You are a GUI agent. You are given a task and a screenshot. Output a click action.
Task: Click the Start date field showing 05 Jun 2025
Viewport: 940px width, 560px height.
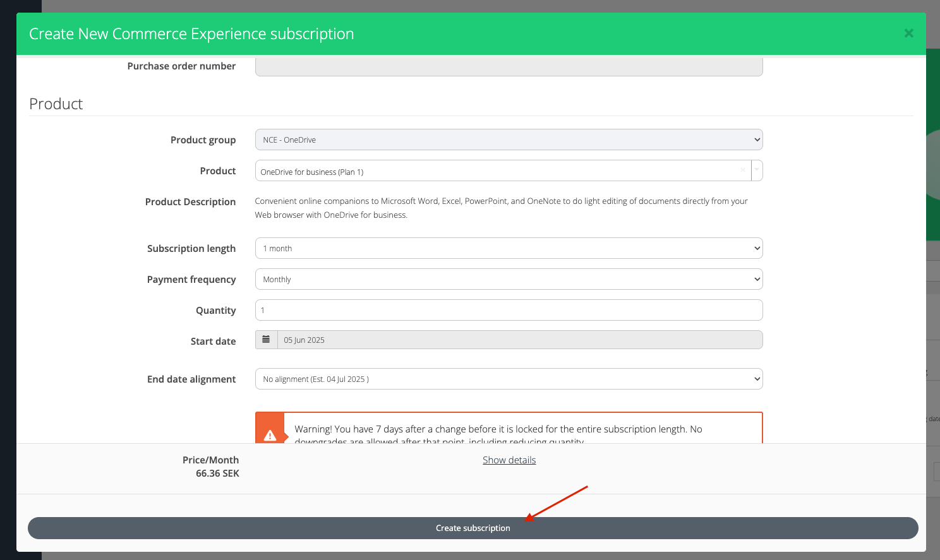[518, 340]
